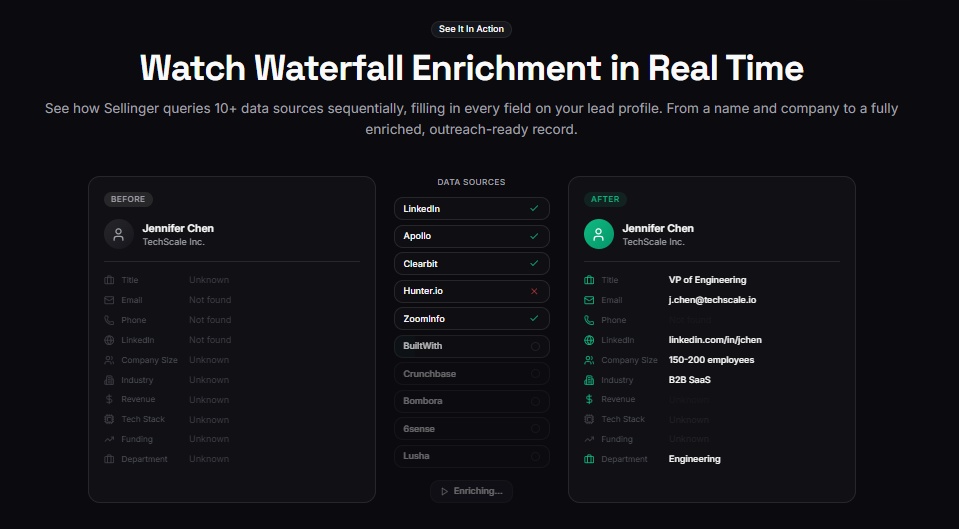Click the green Department icon in After card
The width and height of the screenshot is (959, 529).
[589, 459]
